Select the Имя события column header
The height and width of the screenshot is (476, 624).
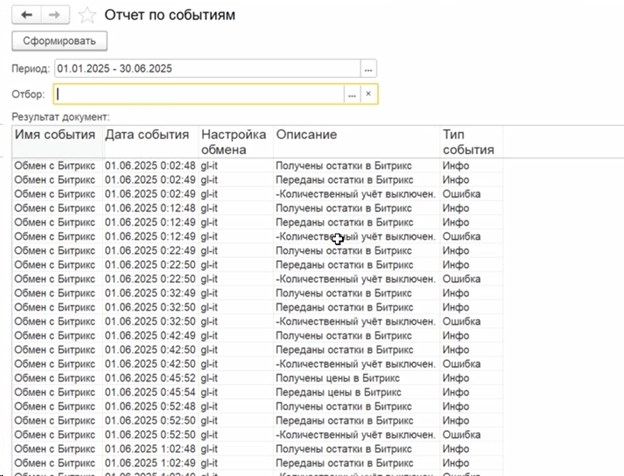55,135
